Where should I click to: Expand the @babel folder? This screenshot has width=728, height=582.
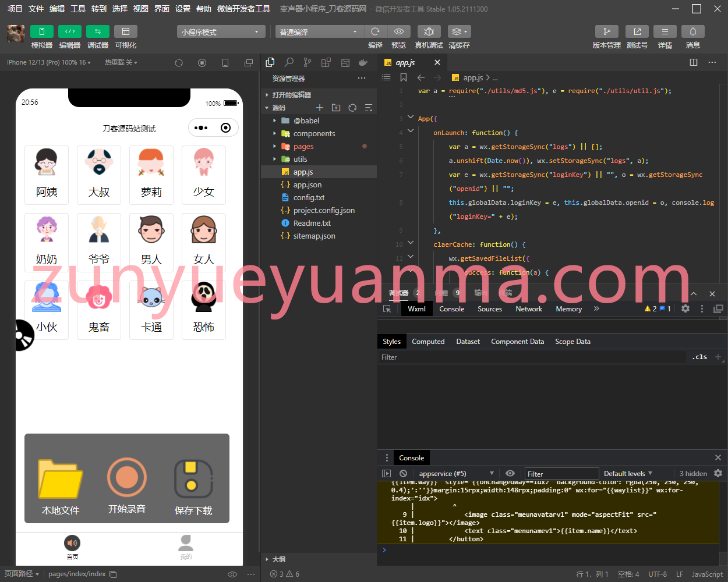(319, 120)
